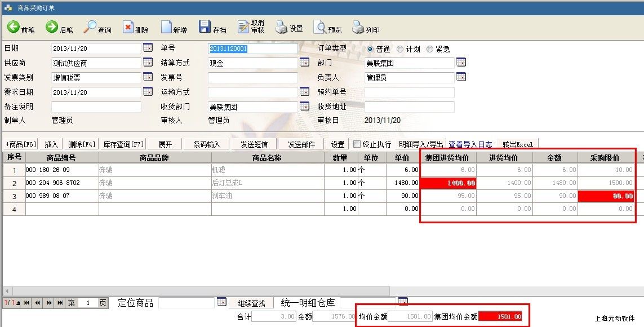Click the +商品[F6] add product button
The width and height of the screenshot is (644, 327).
21,144
